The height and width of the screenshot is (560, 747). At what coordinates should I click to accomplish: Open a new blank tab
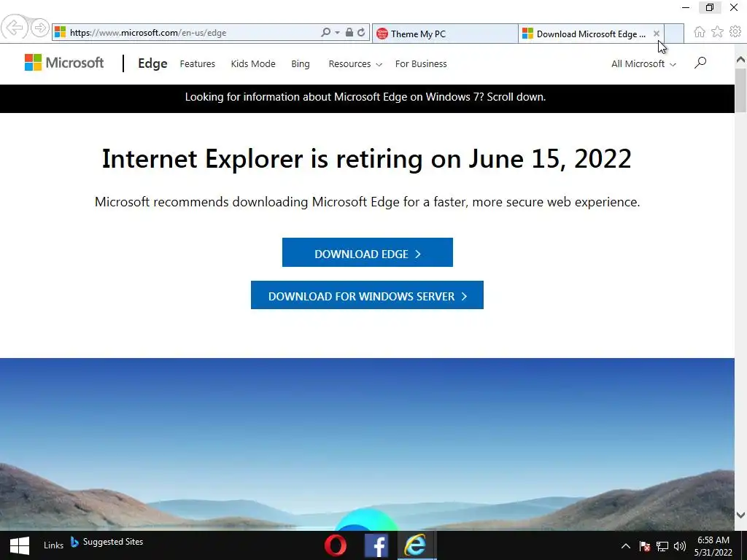[674, 34]
